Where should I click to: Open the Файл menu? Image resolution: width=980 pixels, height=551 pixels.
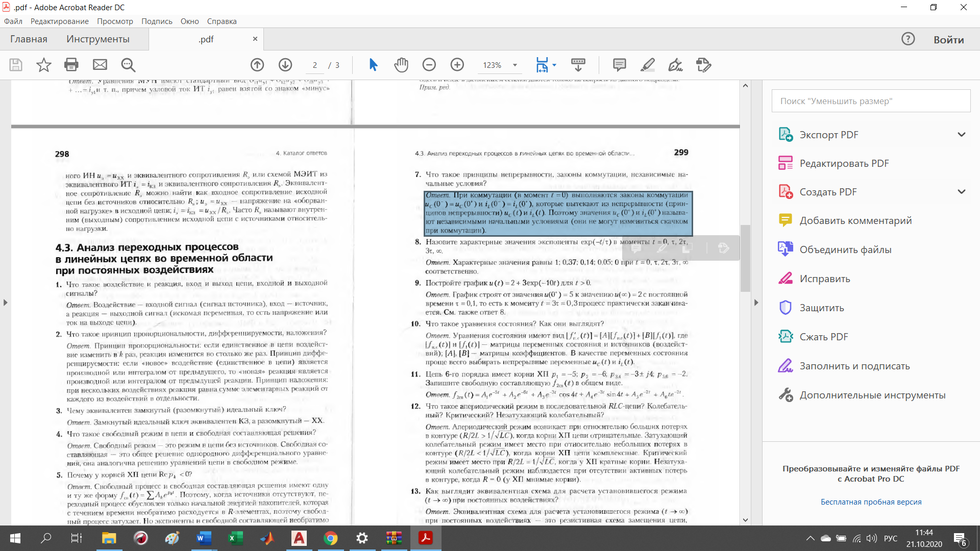tap(13, 21)
